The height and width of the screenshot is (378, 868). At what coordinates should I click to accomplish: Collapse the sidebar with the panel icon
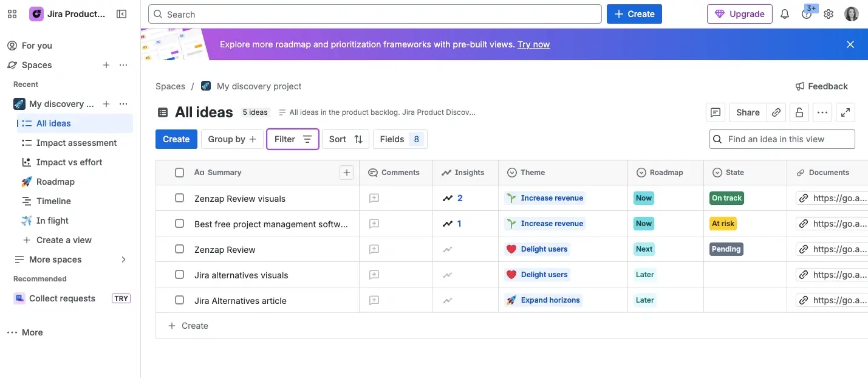121,14
